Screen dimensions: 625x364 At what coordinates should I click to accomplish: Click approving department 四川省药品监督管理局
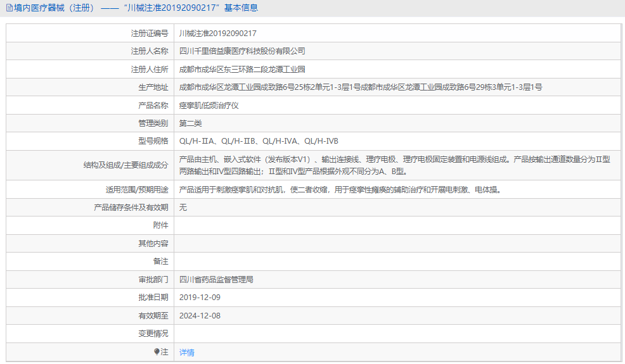point(216,280)
